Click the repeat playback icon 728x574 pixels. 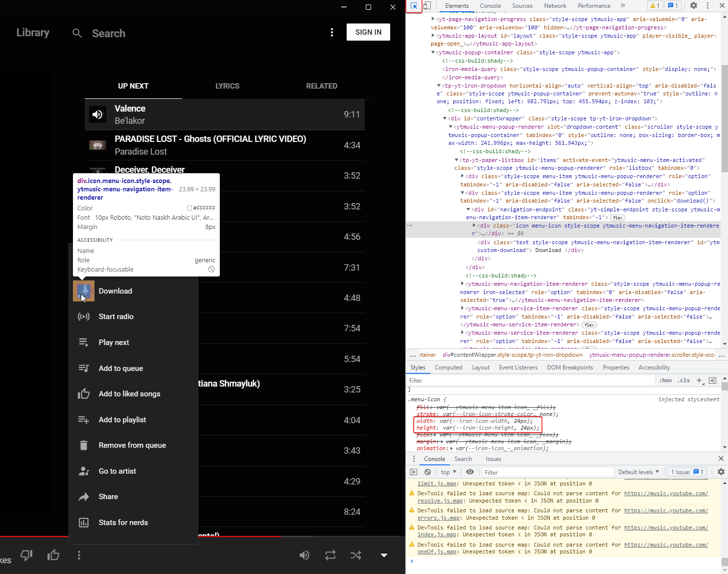[x=330, y=555]
